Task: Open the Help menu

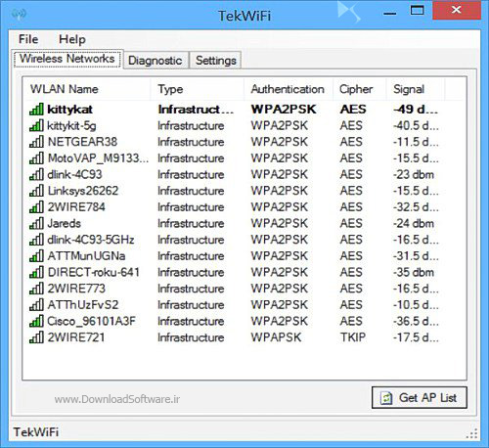Action: [72, 39]
